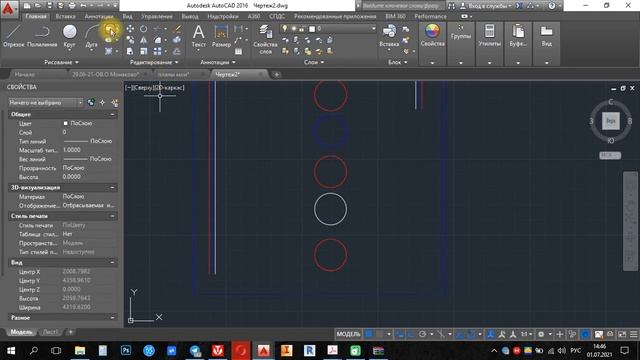Select the Scale tool in Редактирование panel
The image size is (640, 360).
[144, 51]
